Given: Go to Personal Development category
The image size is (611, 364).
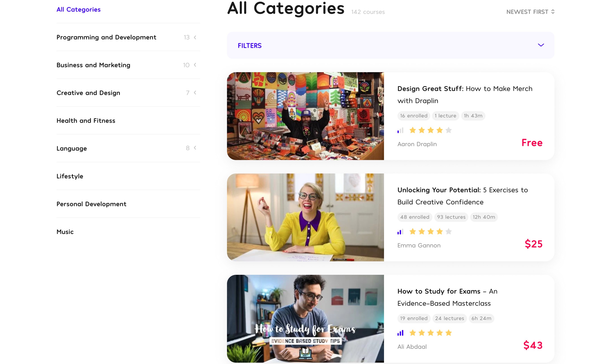Looking at the screenshot, I should [91, 204].
